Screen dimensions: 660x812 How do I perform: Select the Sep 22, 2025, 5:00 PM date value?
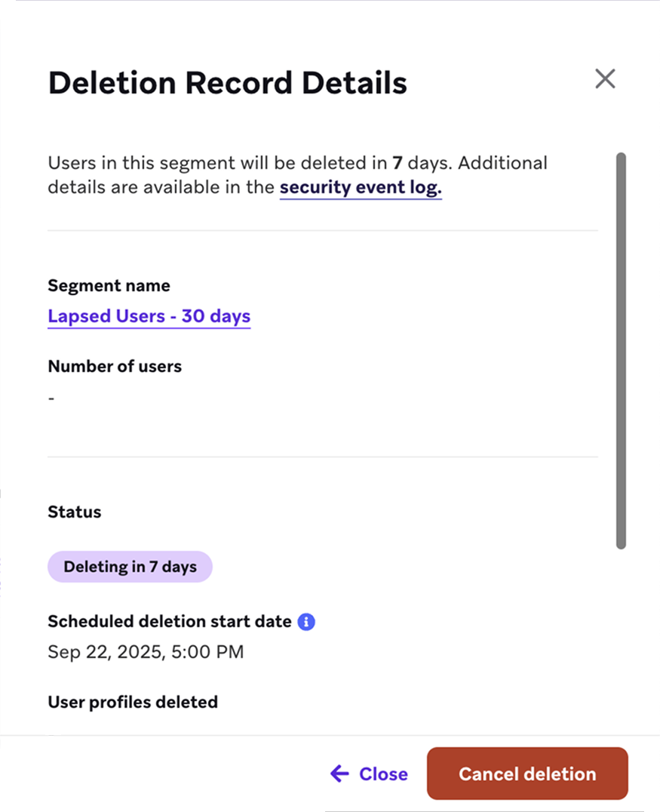coord(146,652)
